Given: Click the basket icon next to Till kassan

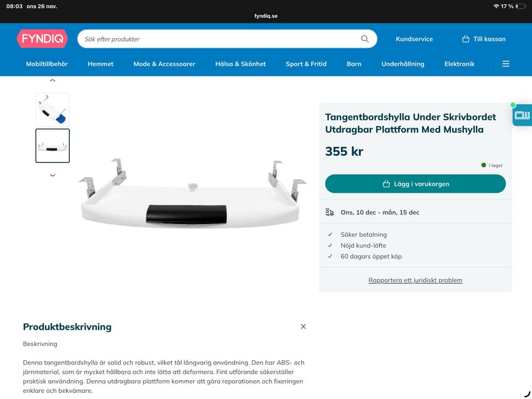Looking at the screenshot, I should click(x=465, y=39).
